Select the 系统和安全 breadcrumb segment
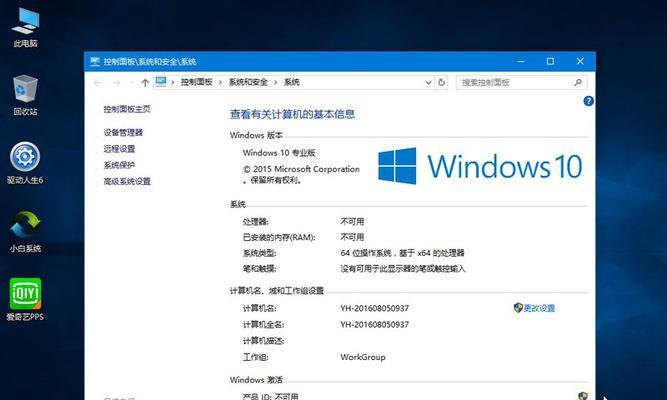 coord(248,82)
